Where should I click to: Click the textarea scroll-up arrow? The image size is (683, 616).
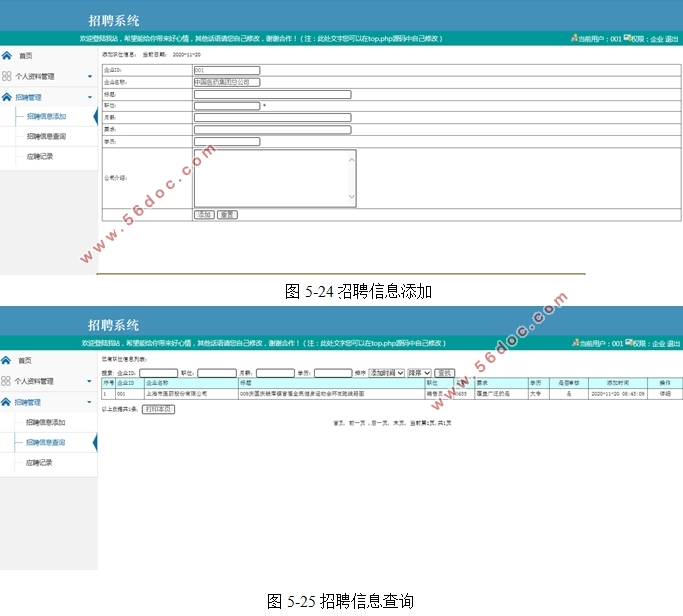tap(352, 160)
